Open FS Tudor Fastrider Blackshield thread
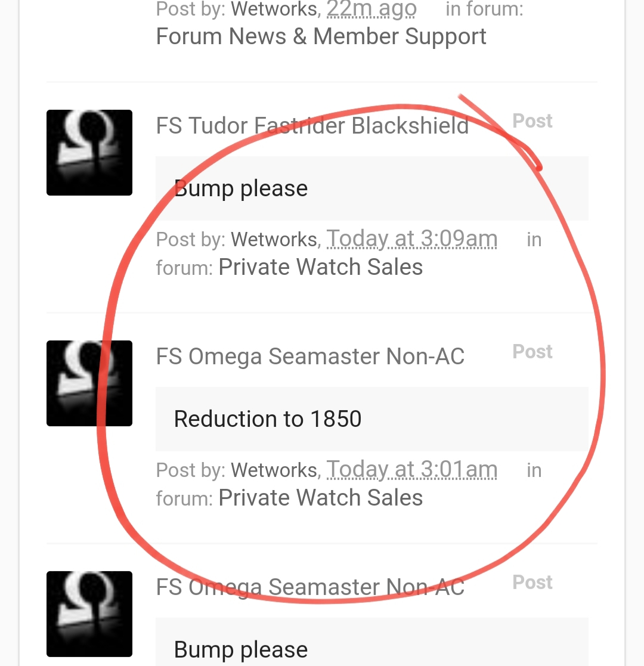Screen dimensions: 644x666 tap(312, 126)
